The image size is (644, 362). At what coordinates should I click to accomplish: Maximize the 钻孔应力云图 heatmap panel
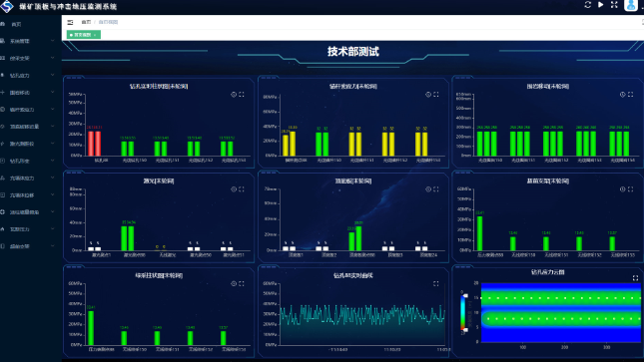(x=635, y=278)
